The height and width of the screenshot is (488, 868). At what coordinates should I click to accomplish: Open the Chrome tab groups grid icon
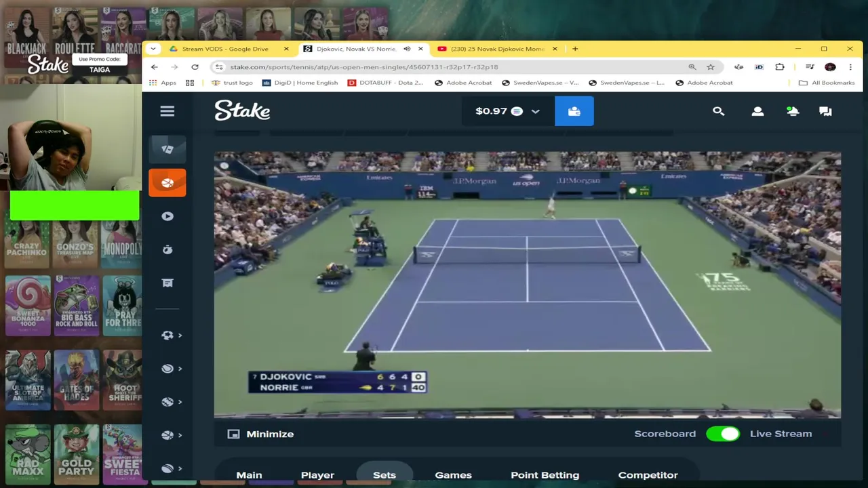coord(190,83)
